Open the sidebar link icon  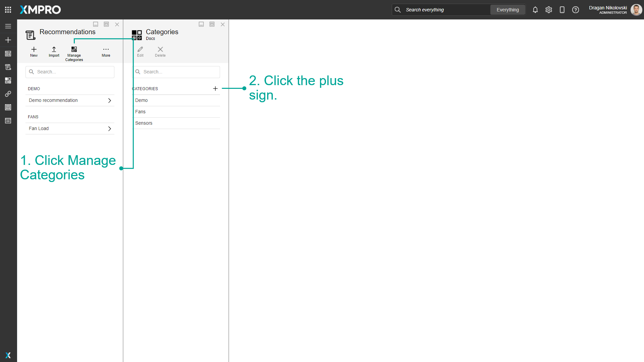8,94
